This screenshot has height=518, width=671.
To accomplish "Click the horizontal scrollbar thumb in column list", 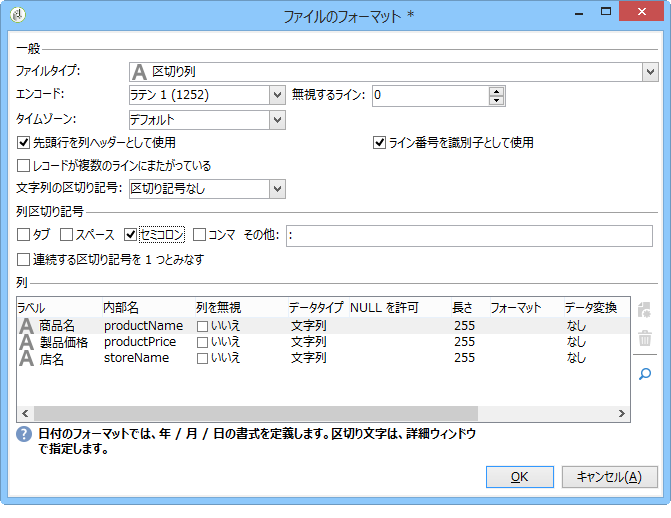I will click(256, 414).
